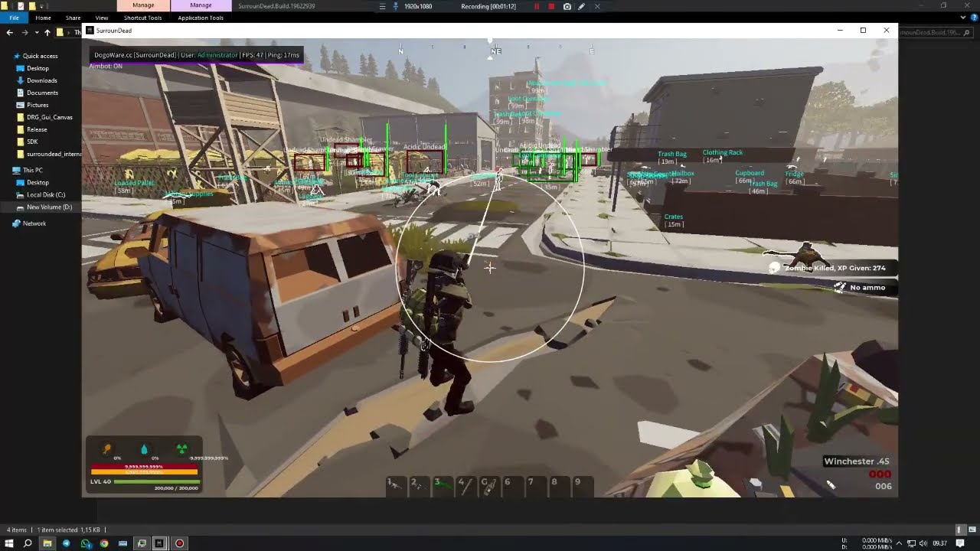This screenshot has width=980, height=551.
Task: Open the recorder pencil annotation tool
Action: (582, 6)
